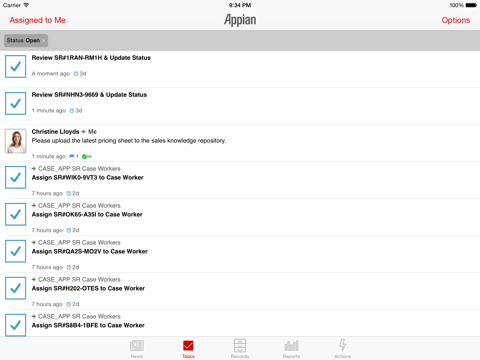The image size is (480, 360).
Task: Click CASE_APP SR Case Workers above SR#OK65-A35I
Action: point(79,206)
